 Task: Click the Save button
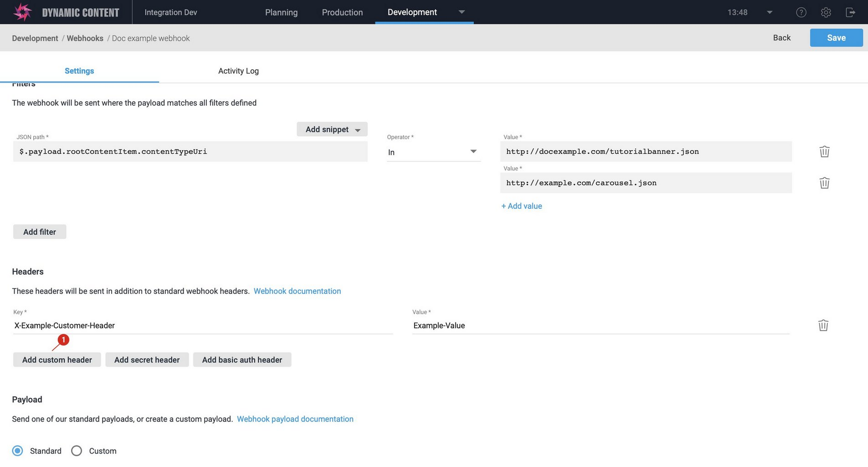point(836,38)
